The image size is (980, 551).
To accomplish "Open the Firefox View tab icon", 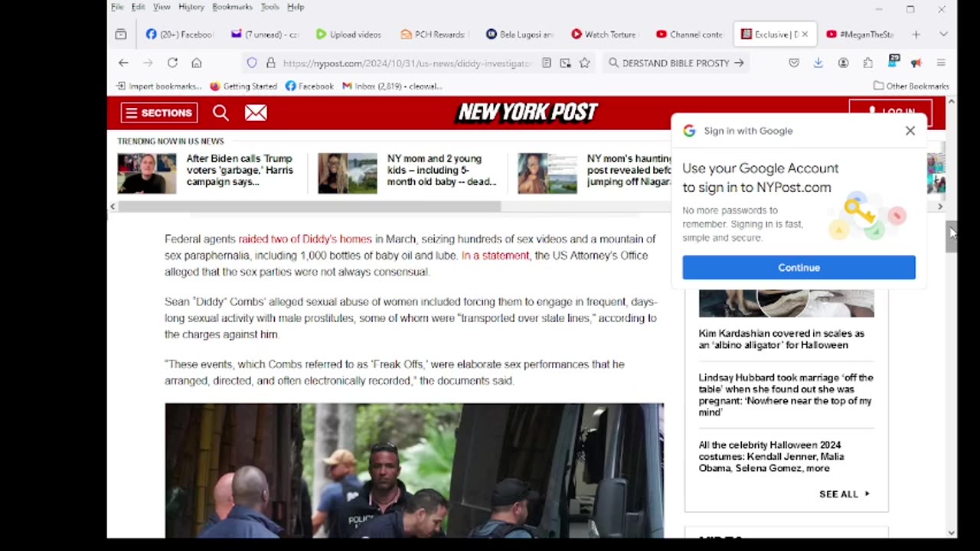I will tap(121, 34).
